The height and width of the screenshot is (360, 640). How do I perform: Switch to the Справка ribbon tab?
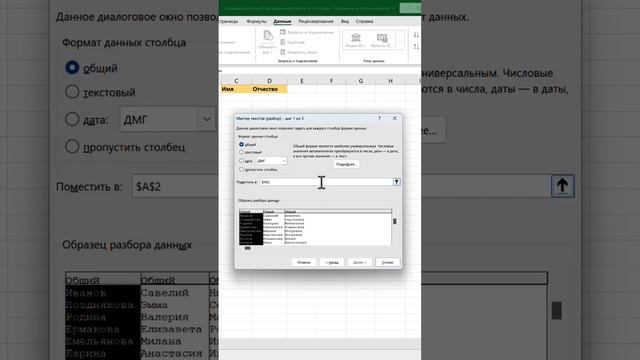pyautogui.click(x=364, y=21)
